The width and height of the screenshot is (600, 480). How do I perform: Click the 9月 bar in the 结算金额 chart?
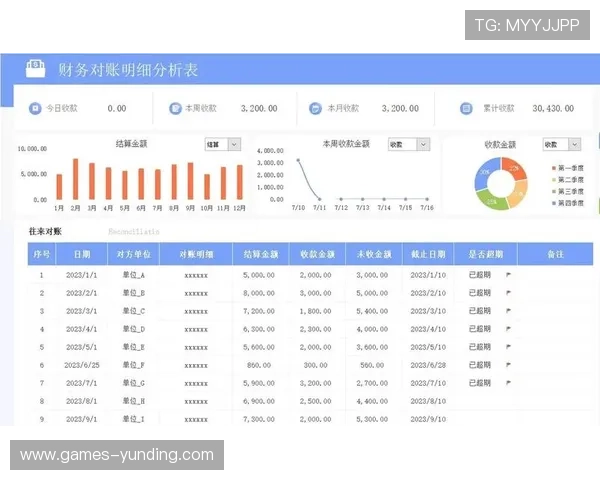click(x=190, y=181)
